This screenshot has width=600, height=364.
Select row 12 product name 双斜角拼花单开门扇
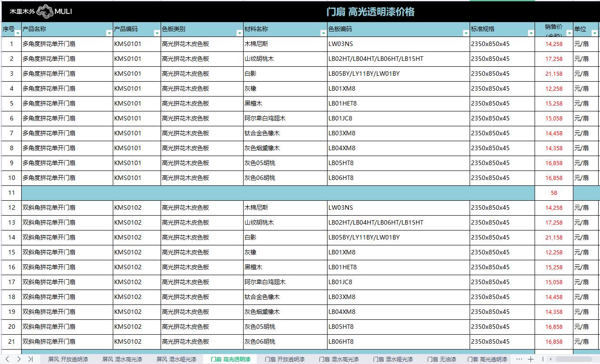tap(67, 208)
